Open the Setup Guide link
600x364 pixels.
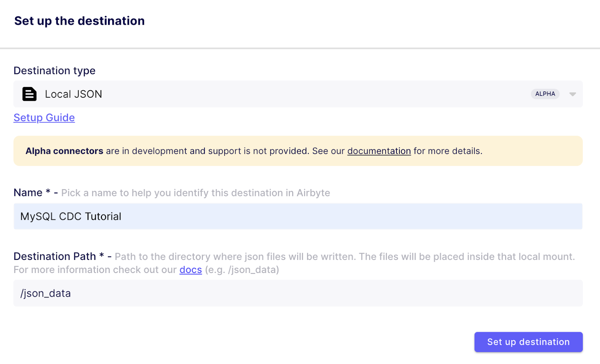pos(44,118)
